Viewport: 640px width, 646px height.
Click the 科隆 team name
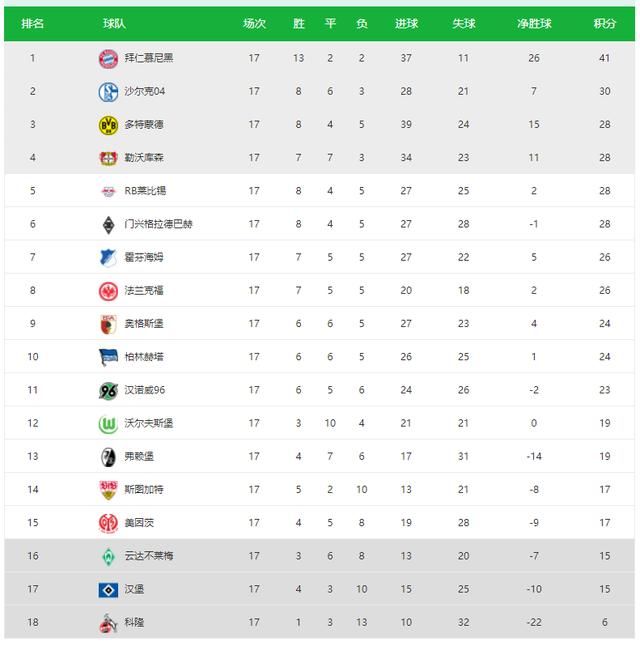[134, 622]
